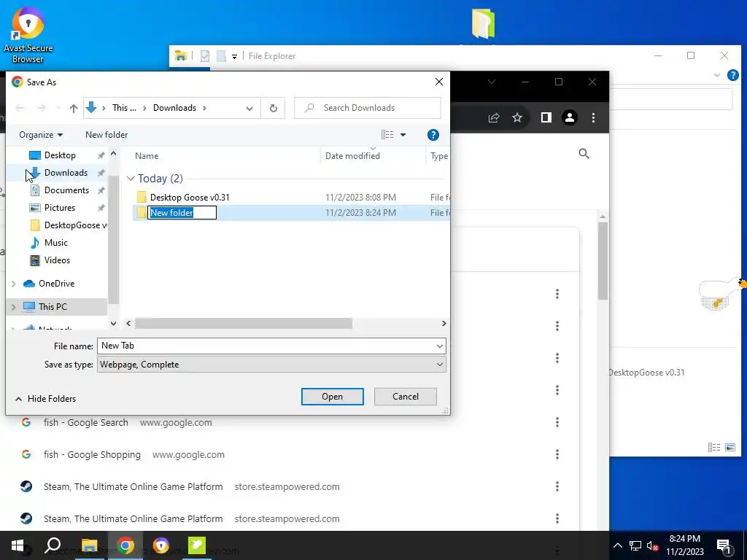Collapse the Today (2) group

point(131,179)
